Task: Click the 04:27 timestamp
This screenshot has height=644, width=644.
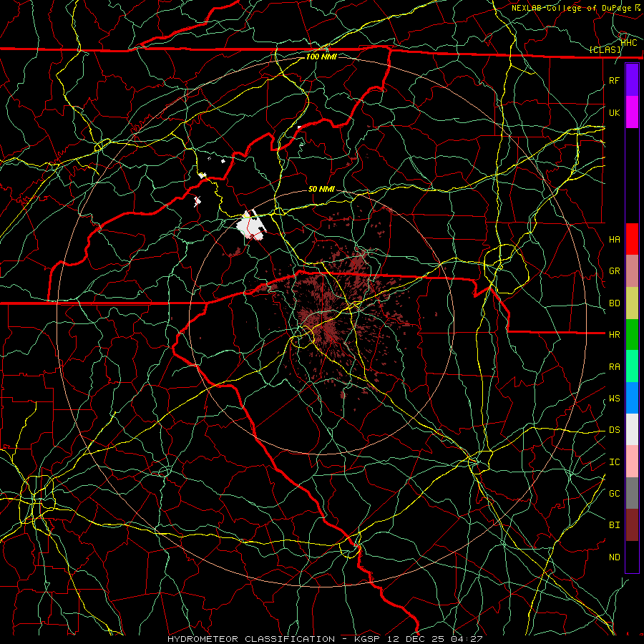Action: (x=466, y=639)
